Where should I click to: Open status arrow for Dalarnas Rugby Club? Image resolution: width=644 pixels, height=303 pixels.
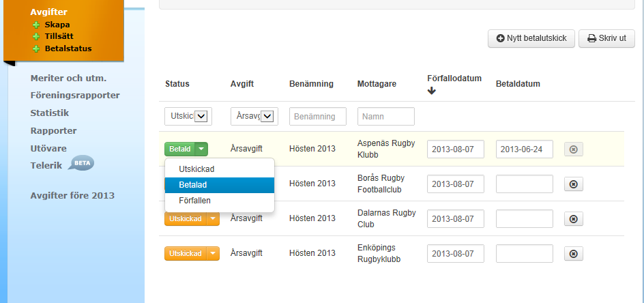click(x=213, y=218)
